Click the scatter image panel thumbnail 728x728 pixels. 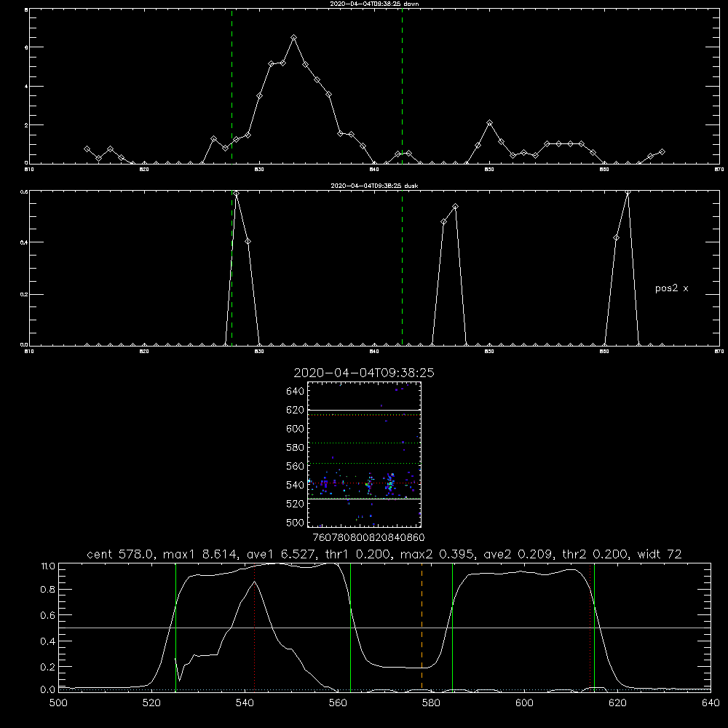pos(364,454)
